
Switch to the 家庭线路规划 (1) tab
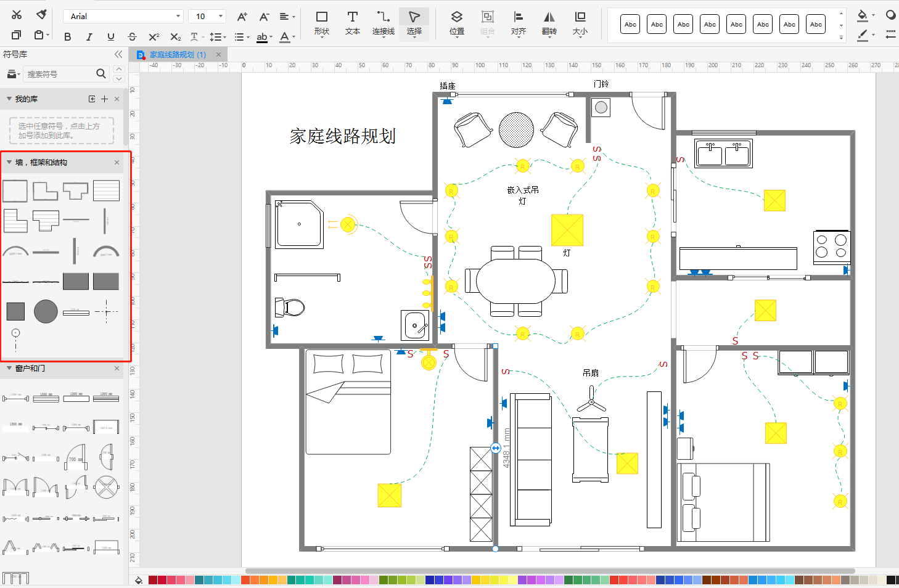pyautogui.click(x=177, y=55)
